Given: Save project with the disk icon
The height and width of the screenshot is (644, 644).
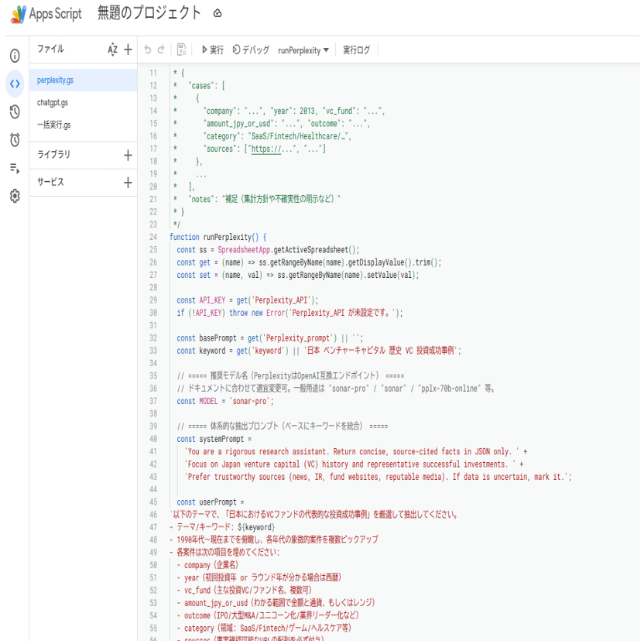Looking at the screenshot, I should pyautogui.click(x=182, y=50).
